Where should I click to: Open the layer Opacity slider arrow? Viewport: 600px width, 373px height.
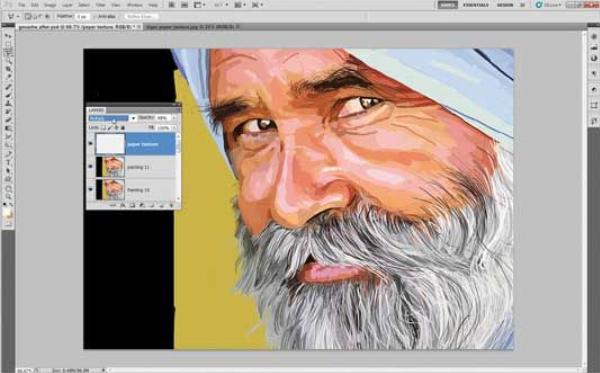174,118
